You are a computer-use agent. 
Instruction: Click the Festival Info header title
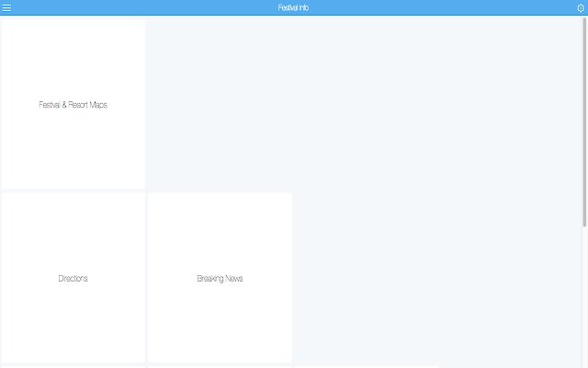coord(293,7)
